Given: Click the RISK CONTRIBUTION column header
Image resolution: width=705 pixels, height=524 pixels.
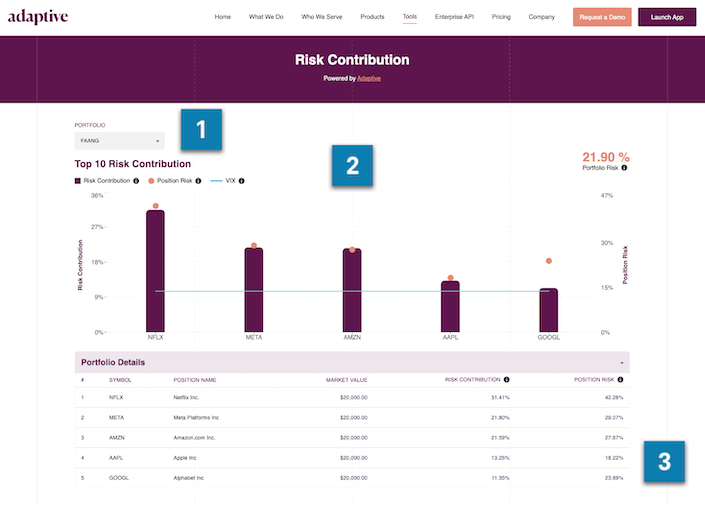Looking at the screenshot, I should pos(473,380).
